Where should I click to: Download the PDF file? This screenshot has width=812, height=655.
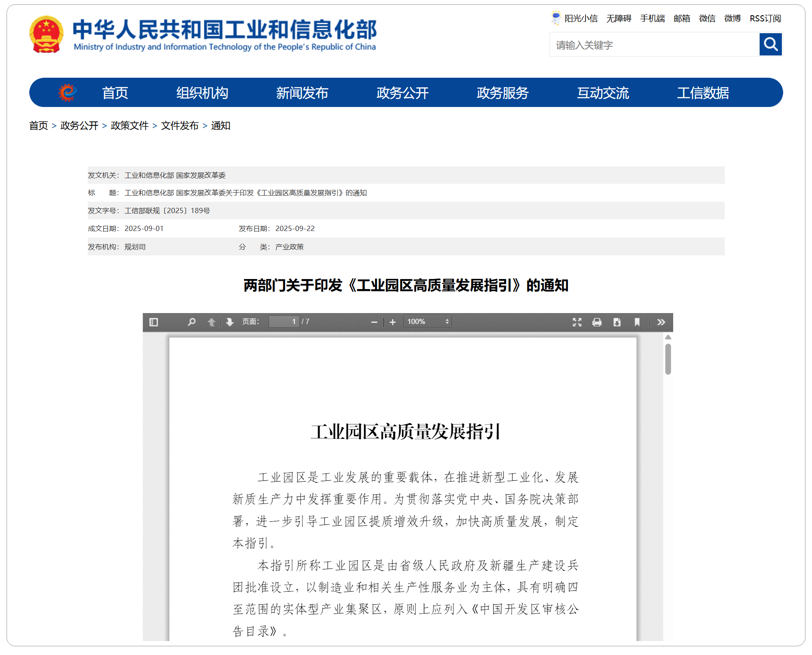617,322
